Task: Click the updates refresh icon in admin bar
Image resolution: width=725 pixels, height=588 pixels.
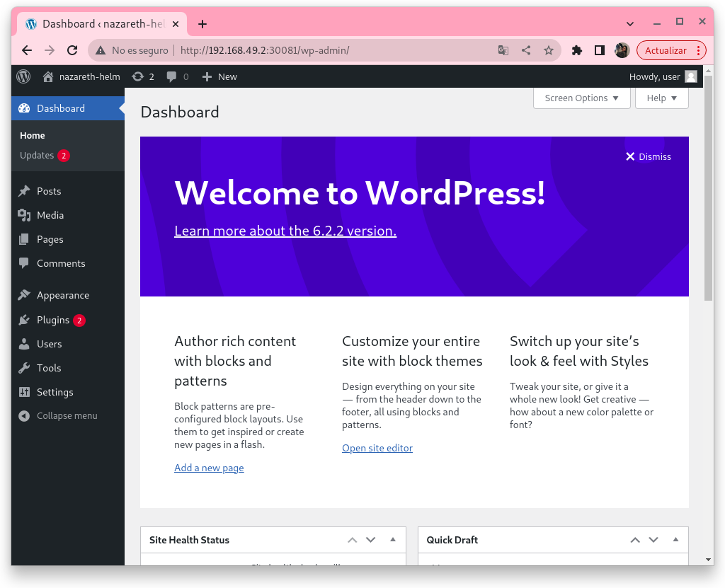Action: [x=138, y=76]
